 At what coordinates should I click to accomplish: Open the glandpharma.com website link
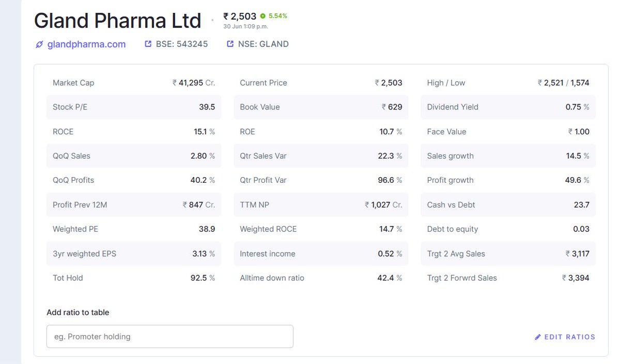pos(86,44)
